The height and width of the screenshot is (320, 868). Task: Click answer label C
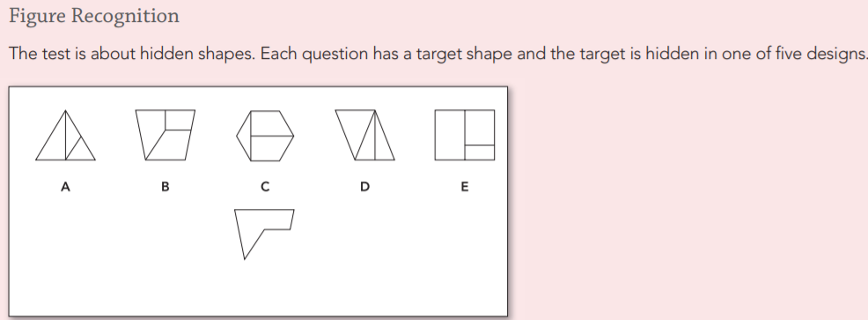tap(265, 187)
